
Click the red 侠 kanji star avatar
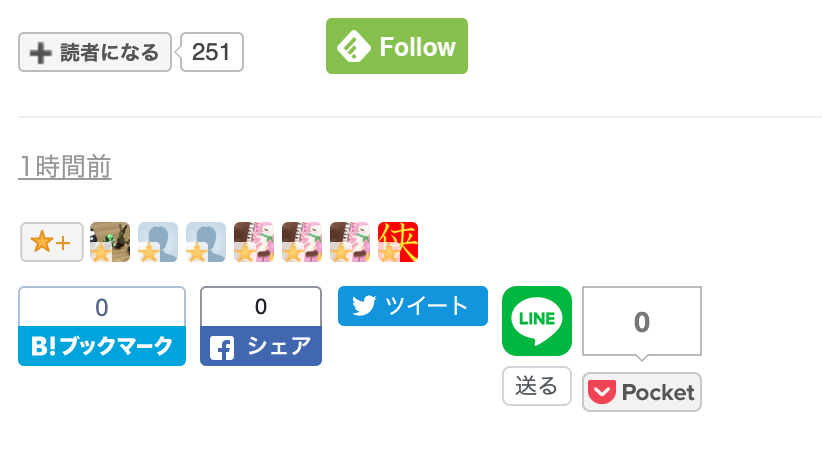tap(398, 242)
